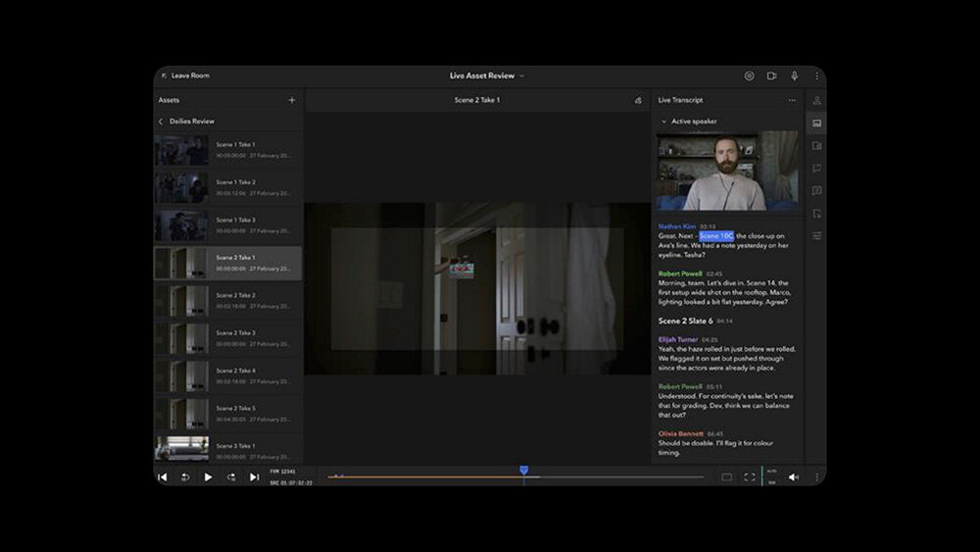
Task: Toggle the camera video on or off
Action: (x=771, y=75)
